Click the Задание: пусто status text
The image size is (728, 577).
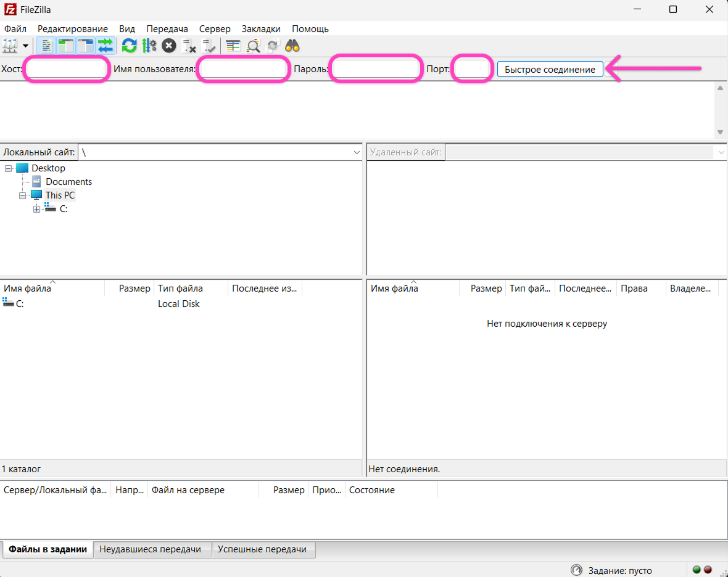click(620, 570)
